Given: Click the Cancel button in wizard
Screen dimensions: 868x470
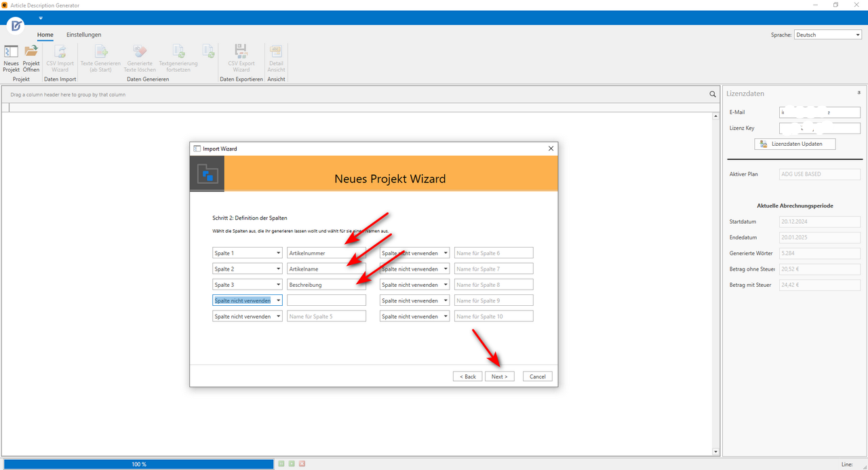Looking at the screenshot, I should pos(538,376).
